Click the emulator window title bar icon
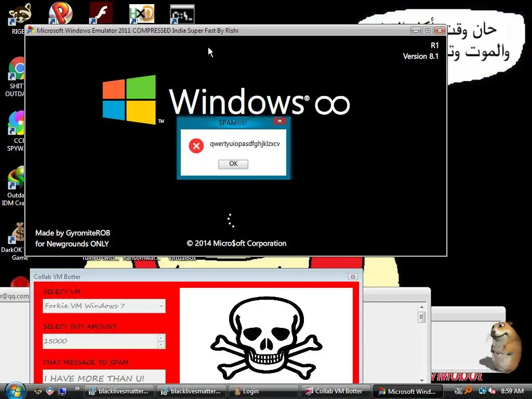The height and width of the screenshot is (399, 532). (x=31, y=30)
